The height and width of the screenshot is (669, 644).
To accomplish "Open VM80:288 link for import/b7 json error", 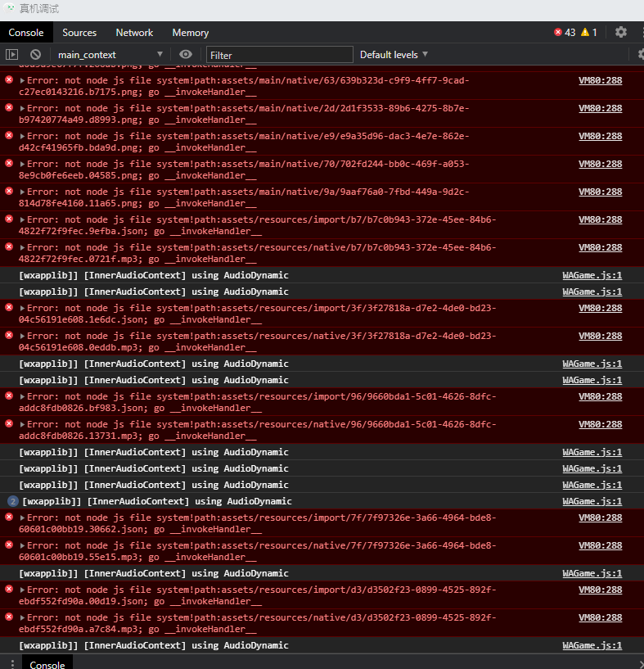I will tap(600, 219).
